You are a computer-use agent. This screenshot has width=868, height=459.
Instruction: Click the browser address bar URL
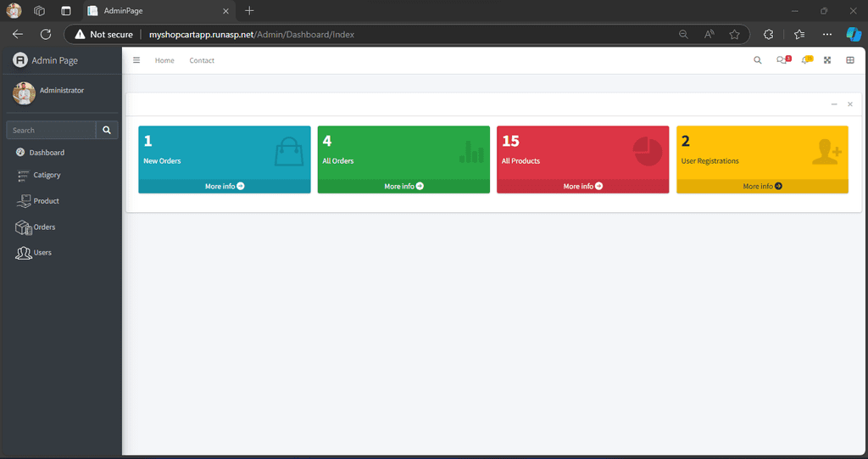click(x=252, y=35)
